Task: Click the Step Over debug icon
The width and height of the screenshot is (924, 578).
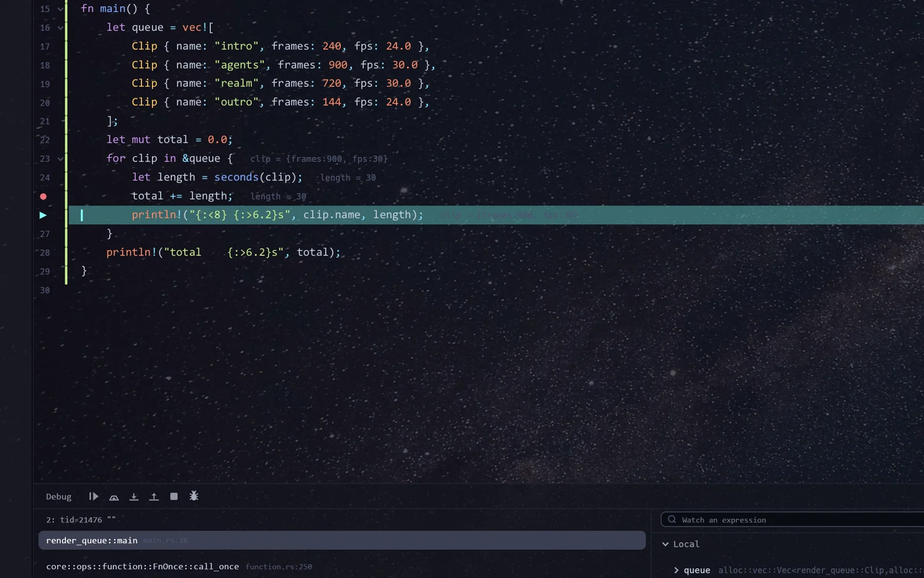Action: [114, 497]
